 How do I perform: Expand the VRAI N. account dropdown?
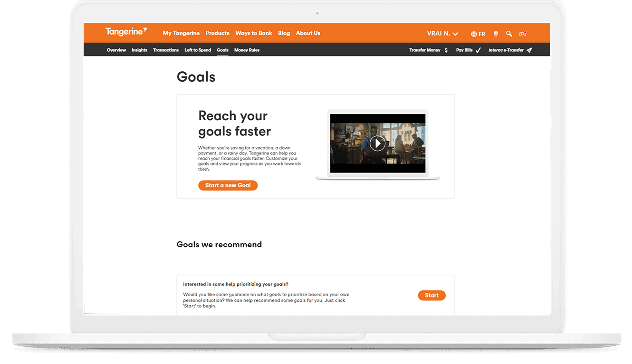coord(442,33)
